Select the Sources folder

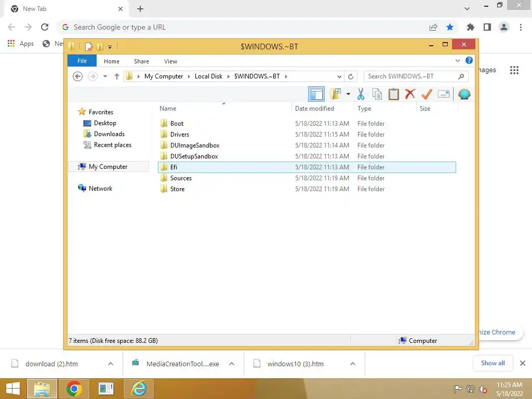coord(181,178)
